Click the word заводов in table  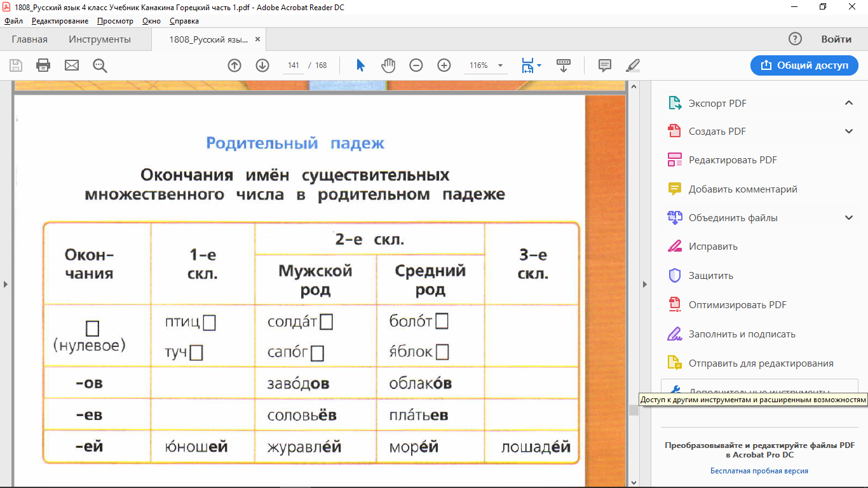coord(299,384)
